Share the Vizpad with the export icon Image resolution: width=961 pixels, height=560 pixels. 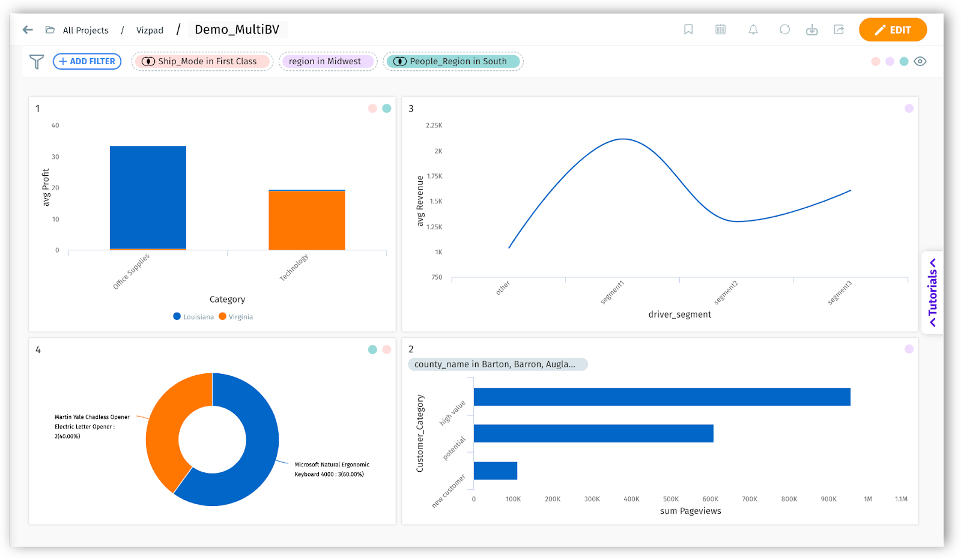click(x=839, y=29)
